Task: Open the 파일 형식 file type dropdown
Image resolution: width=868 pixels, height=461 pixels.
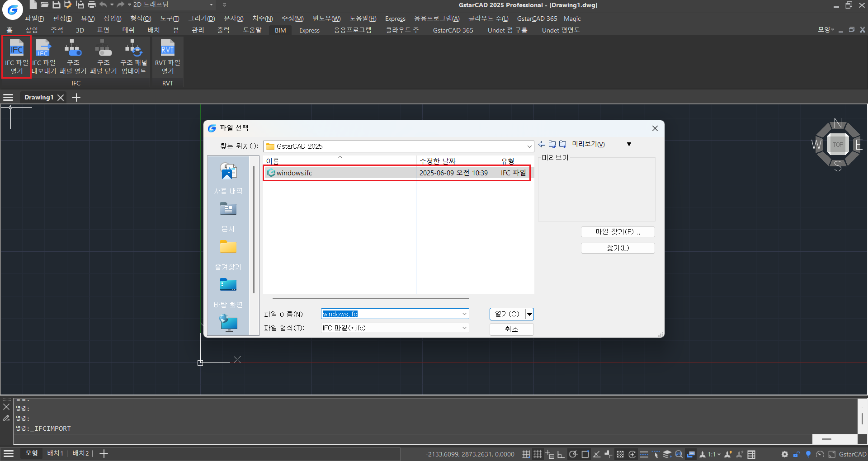Action: tap(464, 328)
